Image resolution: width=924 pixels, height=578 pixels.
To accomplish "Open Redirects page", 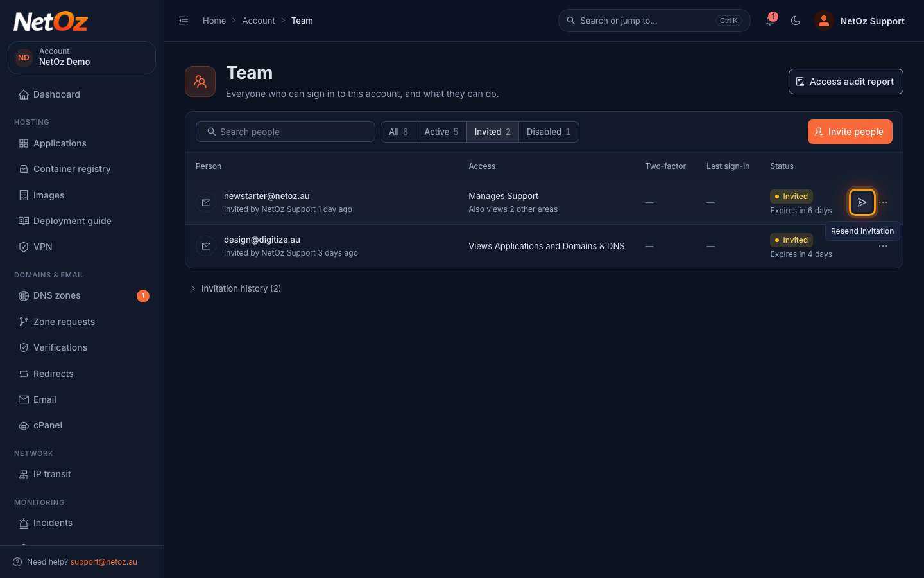I will [x=81, y=374].
